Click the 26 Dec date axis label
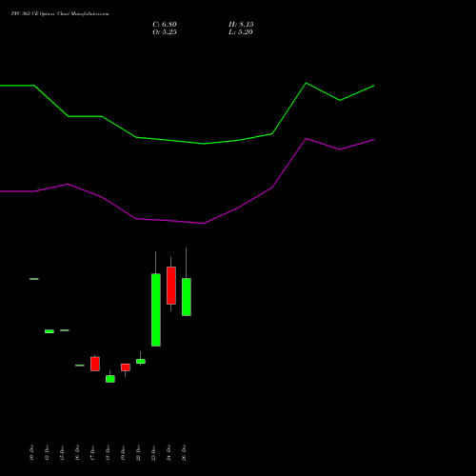The height and width of the screenshot is (476, 476). [184, 453]
